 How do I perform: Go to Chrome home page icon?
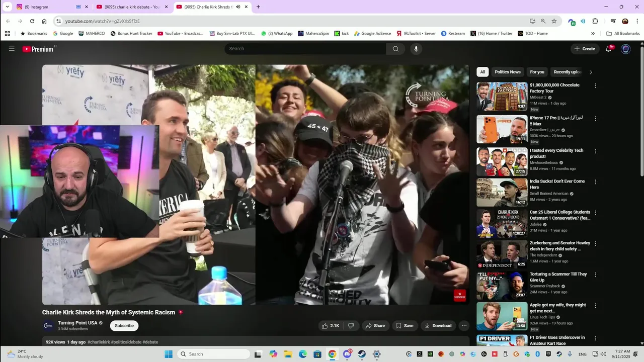click(44, 21)
